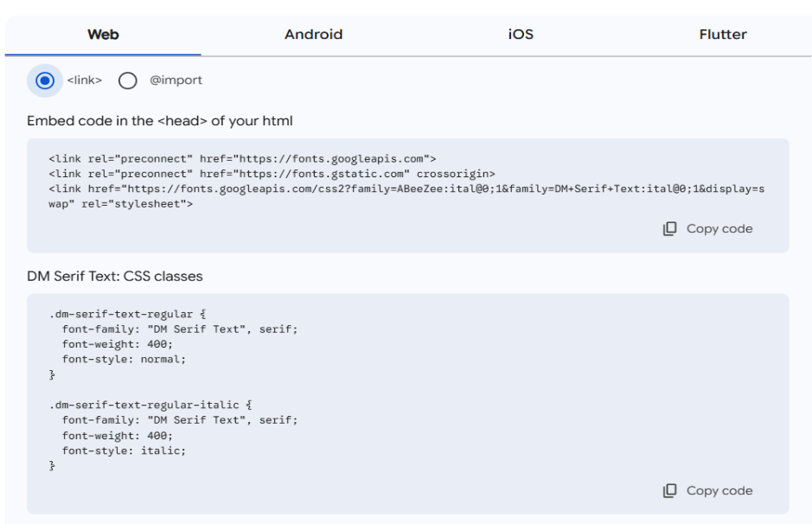
Task: Click the 'DM Serif Text: CSS classes' heading
Action: 115,277
